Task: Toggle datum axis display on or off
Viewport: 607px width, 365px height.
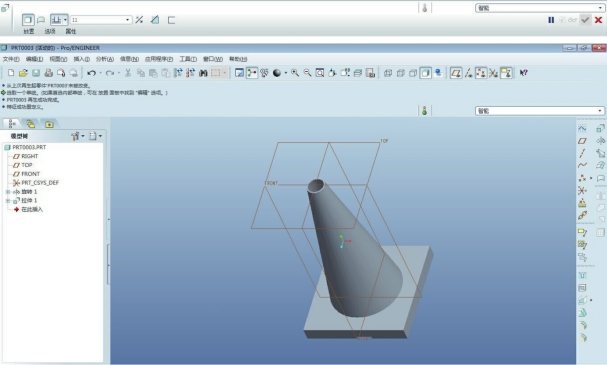Action: [x=468, y=73]
